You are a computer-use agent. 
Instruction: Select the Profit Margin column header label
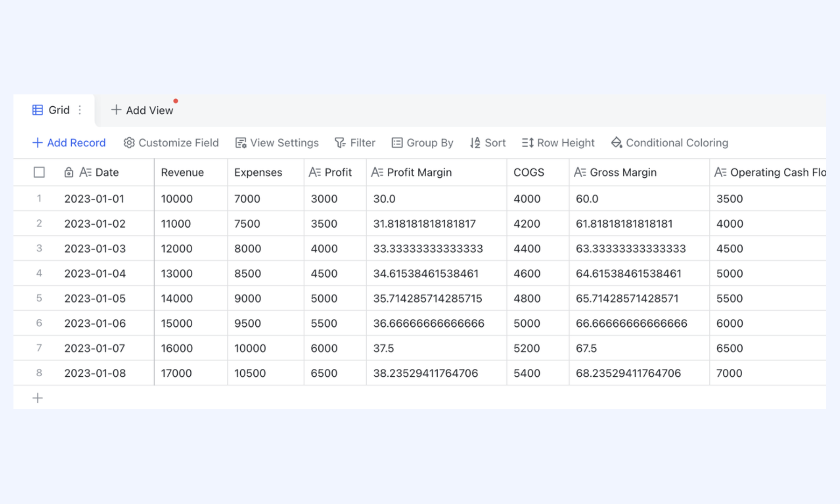(419, 172)
